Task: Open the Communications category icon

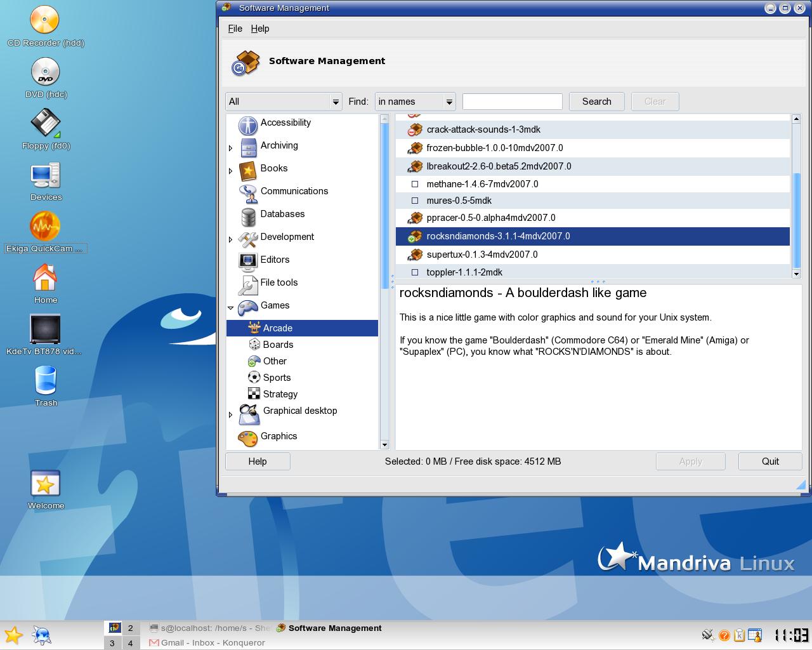Action: pyautogui.click(x=248, y=194)
